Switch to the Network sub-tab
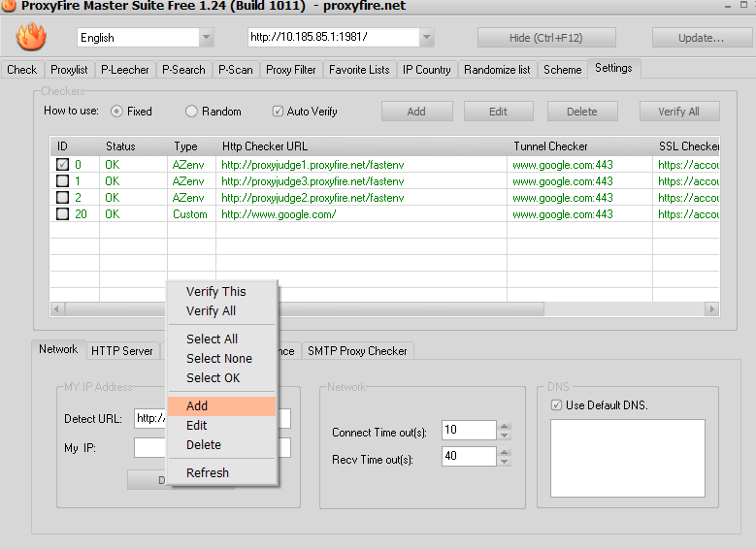The width and height of the screenshot is (756, 549). (x=58, y=349)
